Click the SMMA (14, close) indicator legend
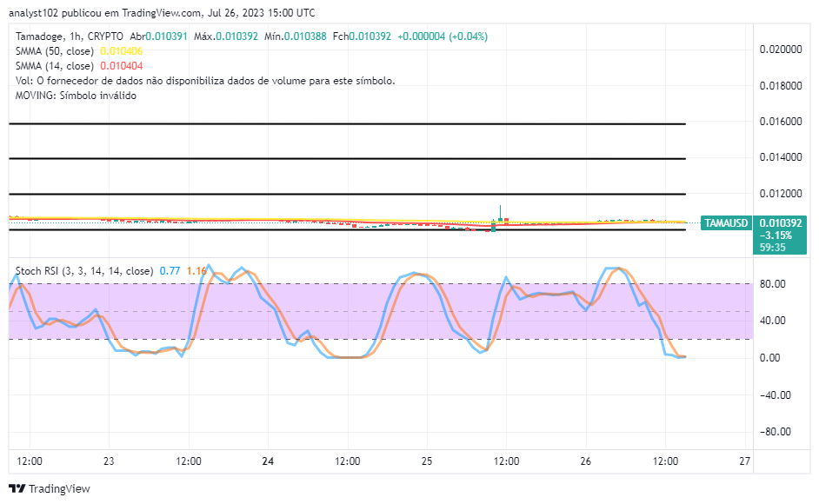The image size is (819, 504). [x=54, y=66]
